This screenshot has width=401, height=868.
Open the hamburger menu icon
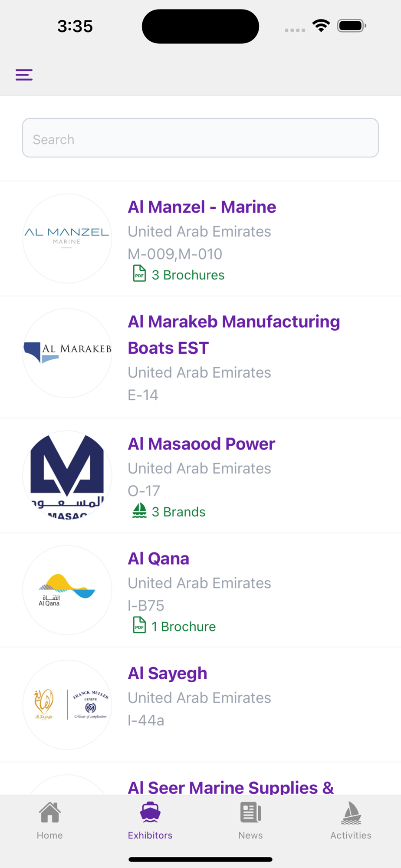24,75
